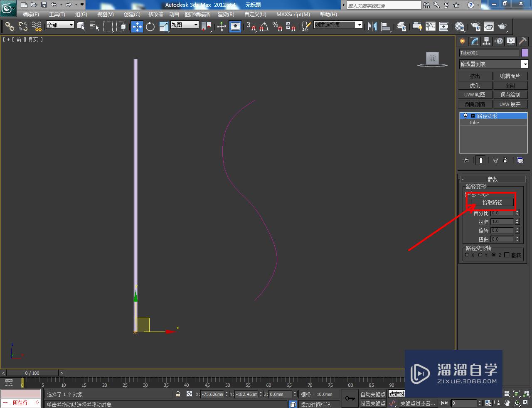The width and height of the screenshot is (532, 408).
Task: Click the Unlink Selection icon
Action: tap(23, 27)
